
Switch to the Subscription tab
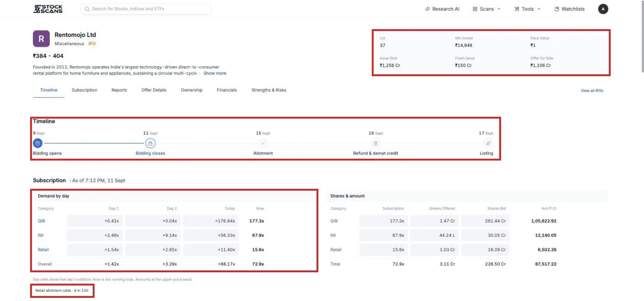(84, 90)
